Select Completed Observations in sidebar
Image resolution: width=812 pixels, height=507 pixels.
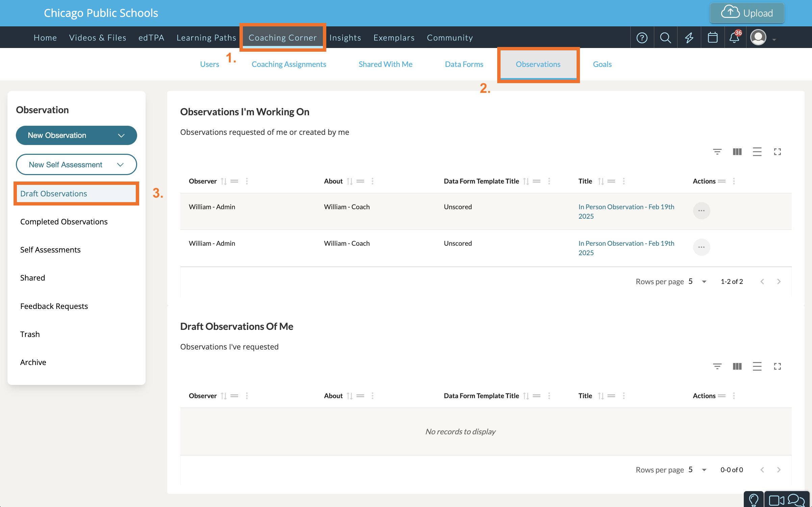point(64,222)
